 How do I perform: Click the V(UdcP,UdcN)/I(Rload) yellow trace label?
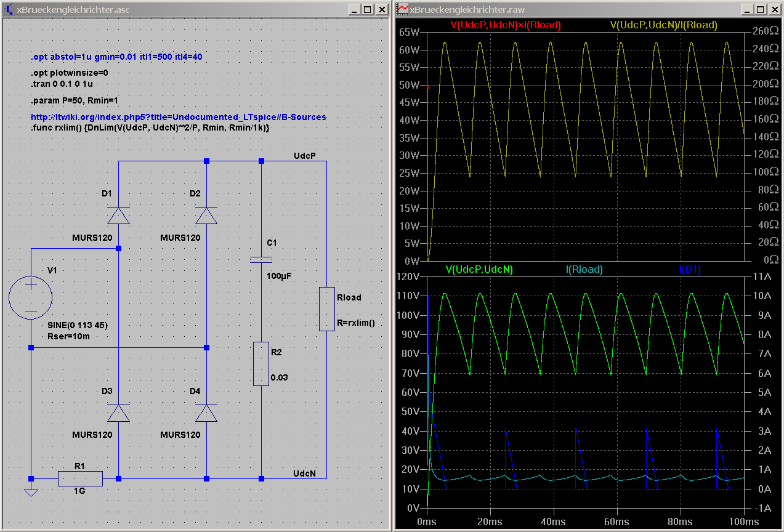coord(663,25)
